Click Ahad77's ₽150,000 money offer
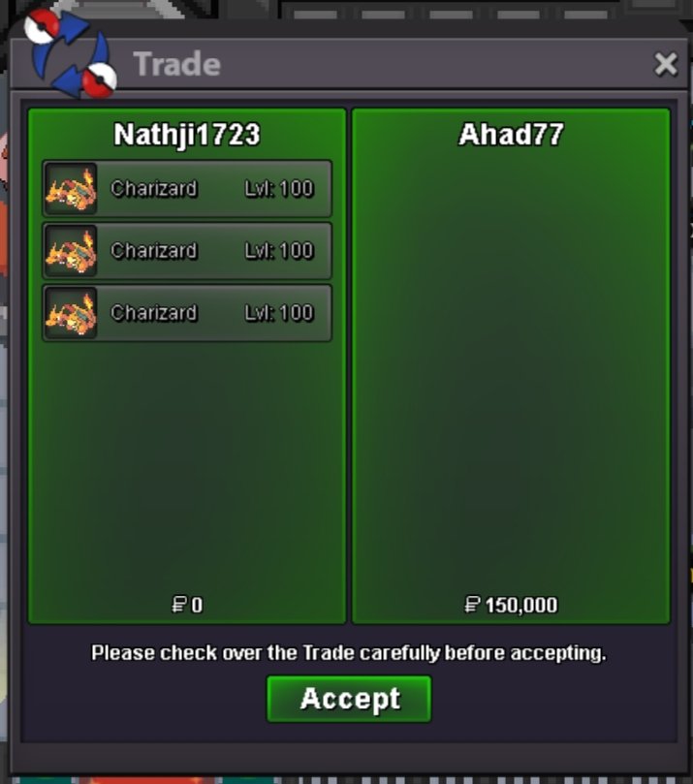The width and height of the screenshot is (693, 784). [x=511, y=605]
